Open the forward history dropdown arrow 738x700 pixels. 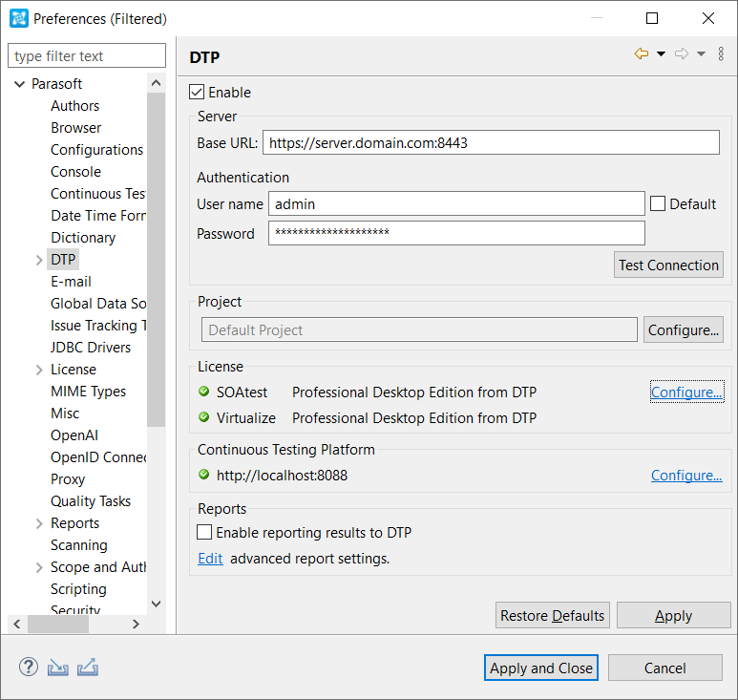pyautogui.click(x=701, y=53)
